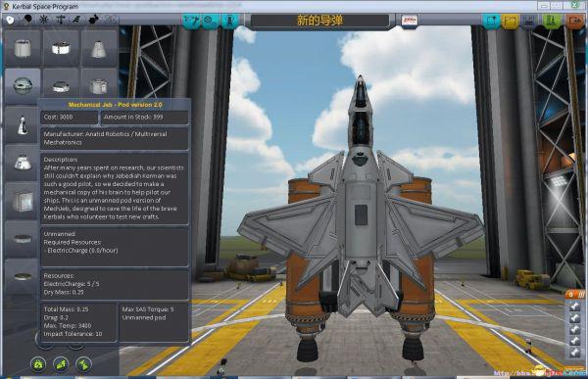
Task: Toggle the green angle snap button
Action: pyautogui.click(x=61, y=364)
